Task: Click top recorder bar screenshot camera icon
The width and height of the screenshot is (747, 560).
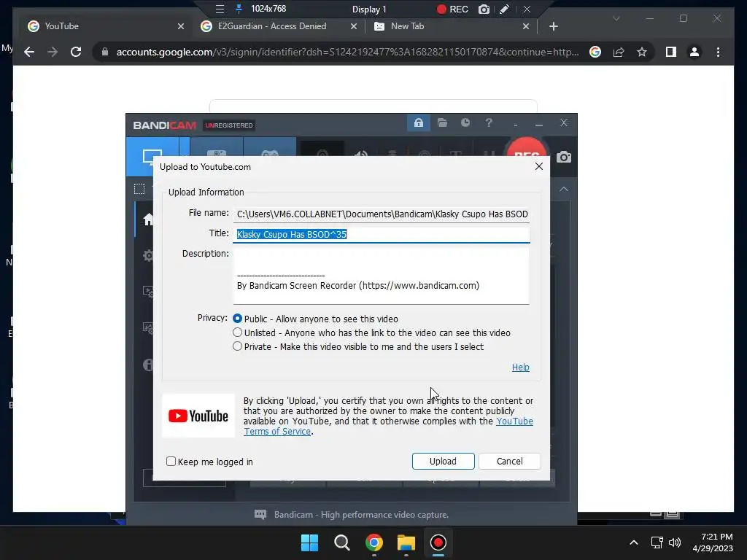Action: pyautogui.click(x=484, y=9)
